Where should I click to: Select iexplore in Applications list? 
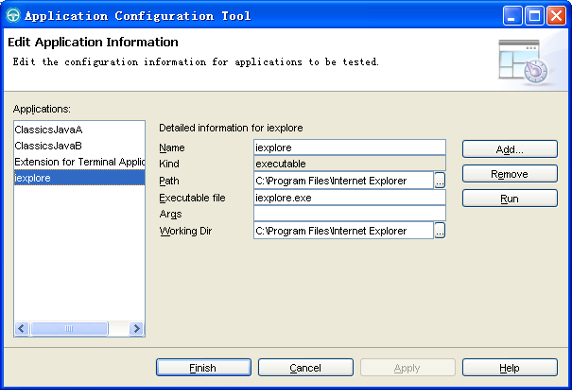[79, 178]
